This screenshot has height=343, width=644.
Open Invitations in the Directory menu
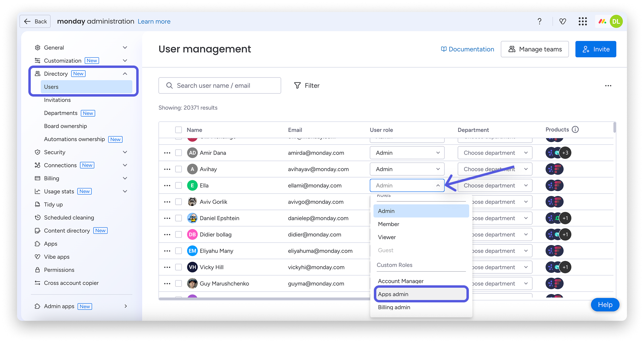57,100
